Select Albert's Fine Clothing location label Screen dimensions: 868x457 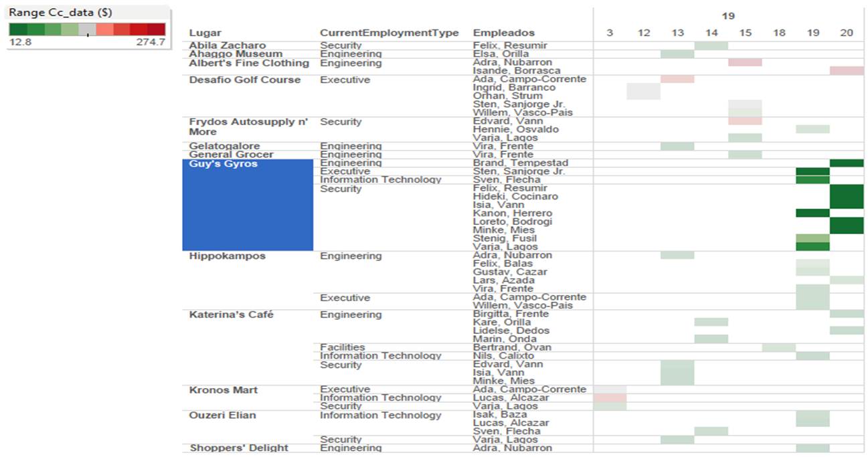click(x=249, y=63)
